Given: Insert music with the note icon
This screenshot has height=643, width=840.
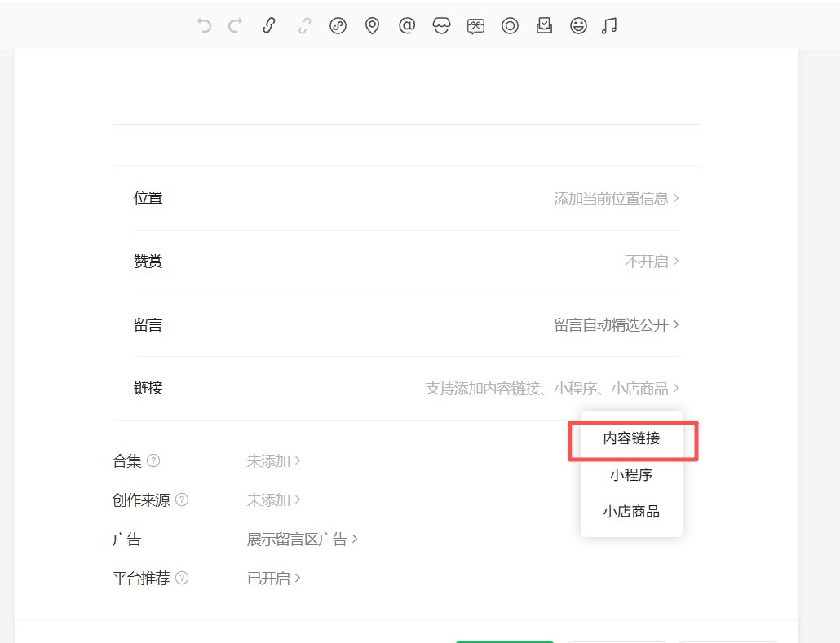Looking at the screenshot, I should pos(609,26).
